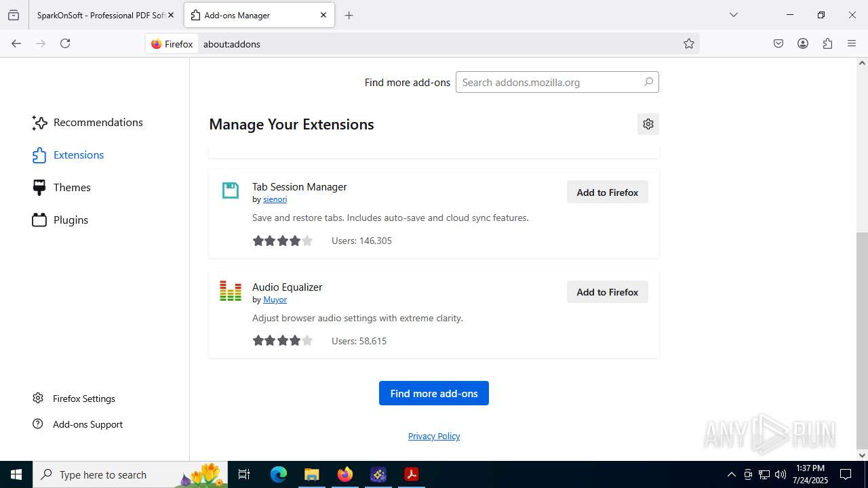This screenshot has width=868, height=488.
Task: Open the Recommendations category
Action: click(87, 123)
